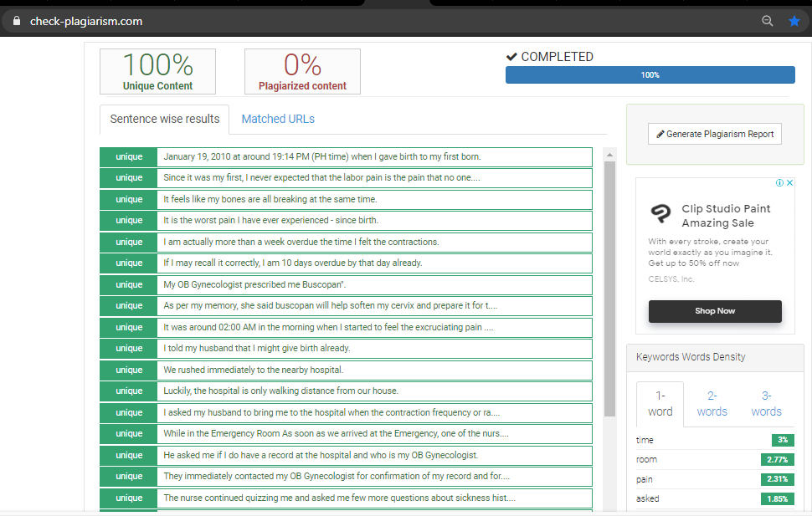Click the 1.85% density badge for asked
Viewport: 812px width, 516px height.
(778, 499)
